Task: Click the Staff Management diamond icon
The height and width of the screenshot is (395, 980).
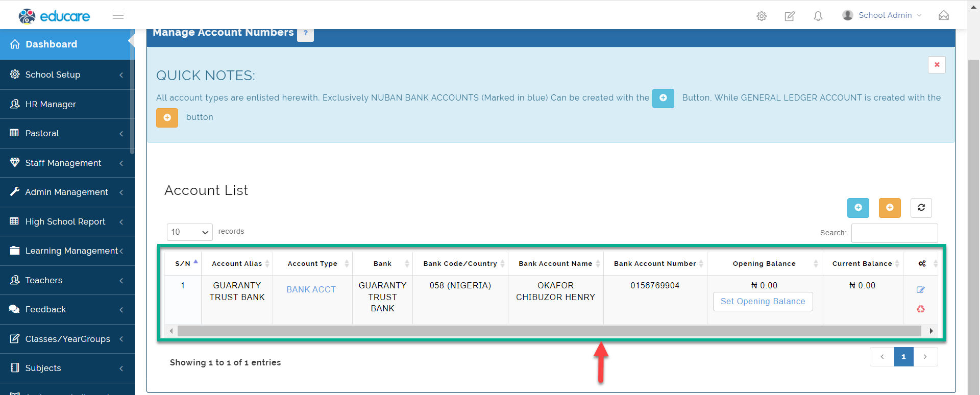Action: [x=15, y=162]
